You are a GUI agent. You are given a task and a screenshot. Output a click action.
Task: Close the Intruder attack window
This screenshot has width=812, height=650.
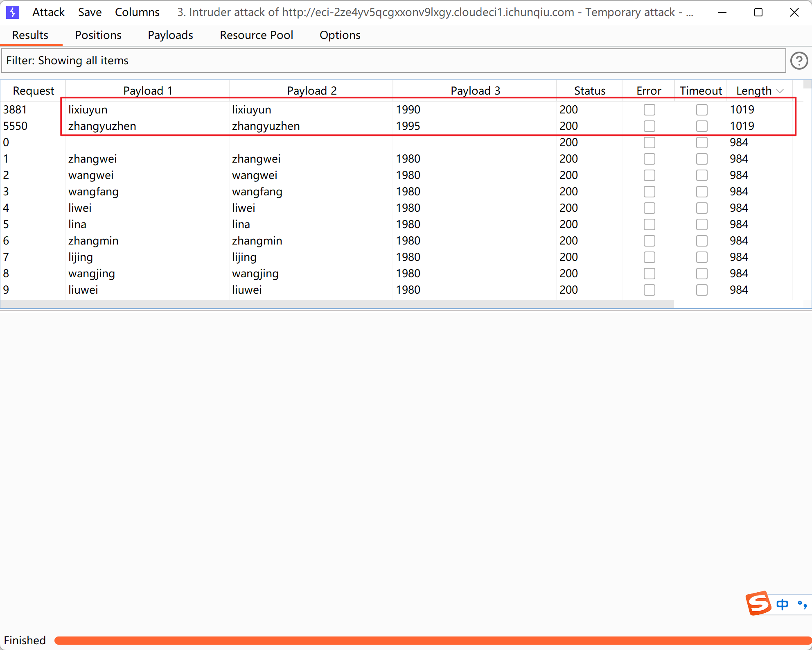pyautogui.click(x=794, y=12)
